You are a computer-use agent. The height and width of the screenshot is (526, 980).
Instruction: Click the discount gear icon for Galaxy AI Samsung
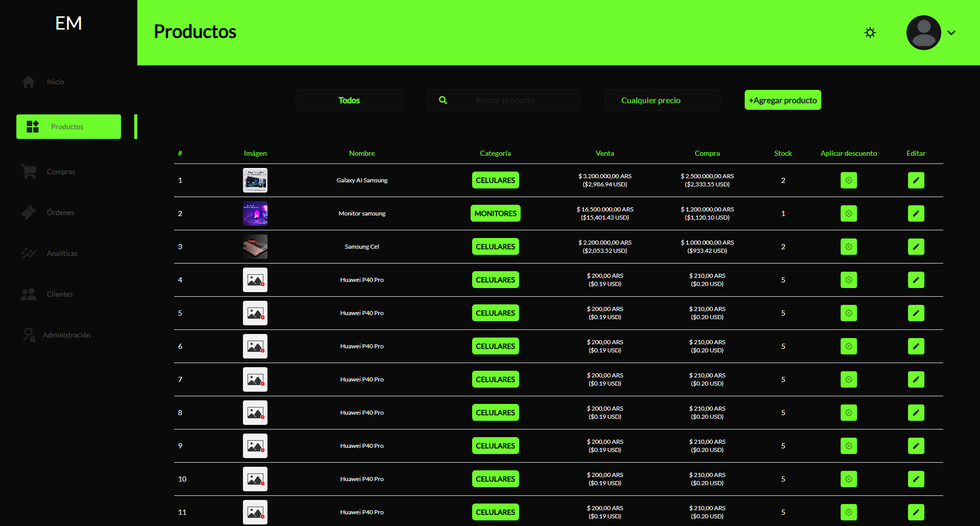848,180
